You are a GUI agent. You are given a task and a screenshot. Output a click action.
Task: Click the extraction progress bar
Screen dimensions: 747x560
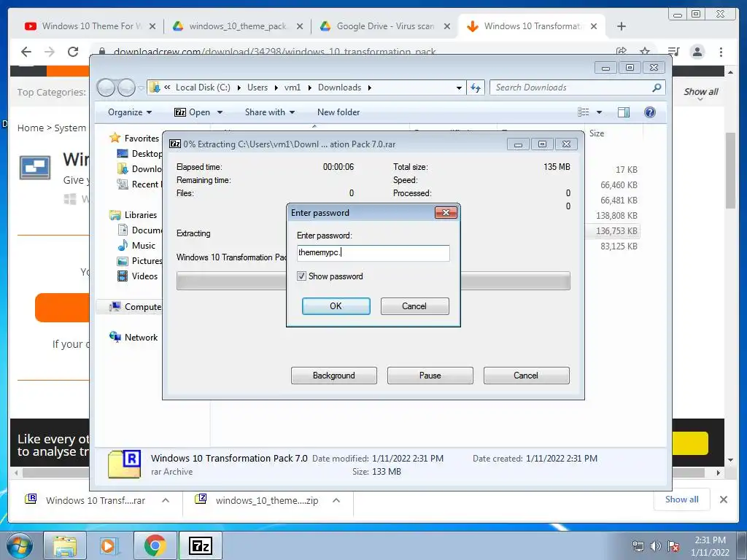coord(373,281)
